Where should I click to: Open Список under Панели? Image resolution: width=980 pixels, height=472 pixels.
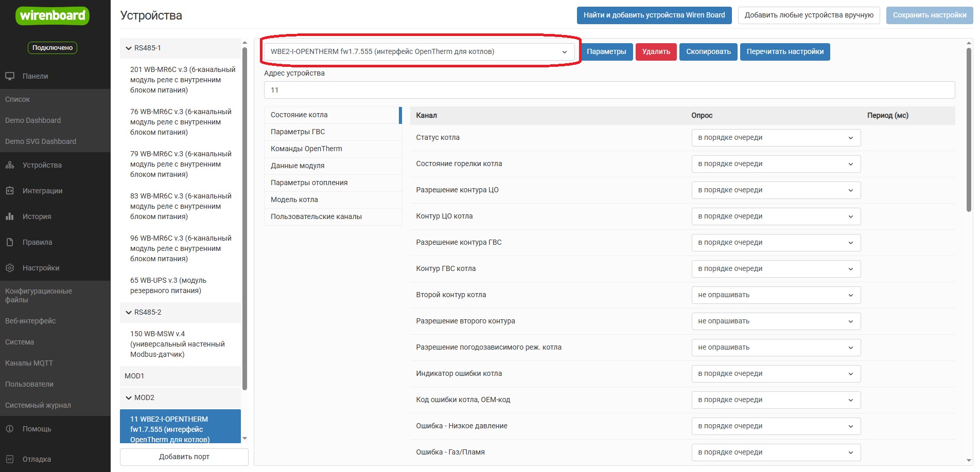17,99
